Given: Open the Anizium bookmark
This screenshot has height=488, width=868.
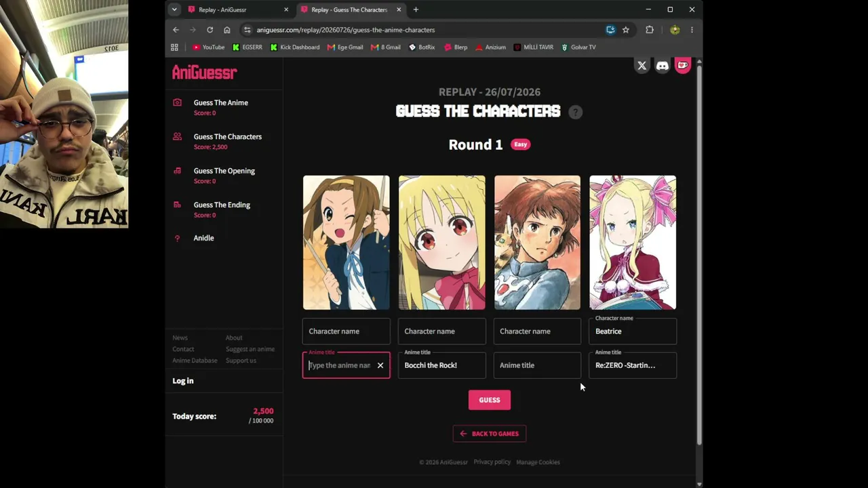Looking at the screenshot, I should pyautogui.click(x=490, y=47).
